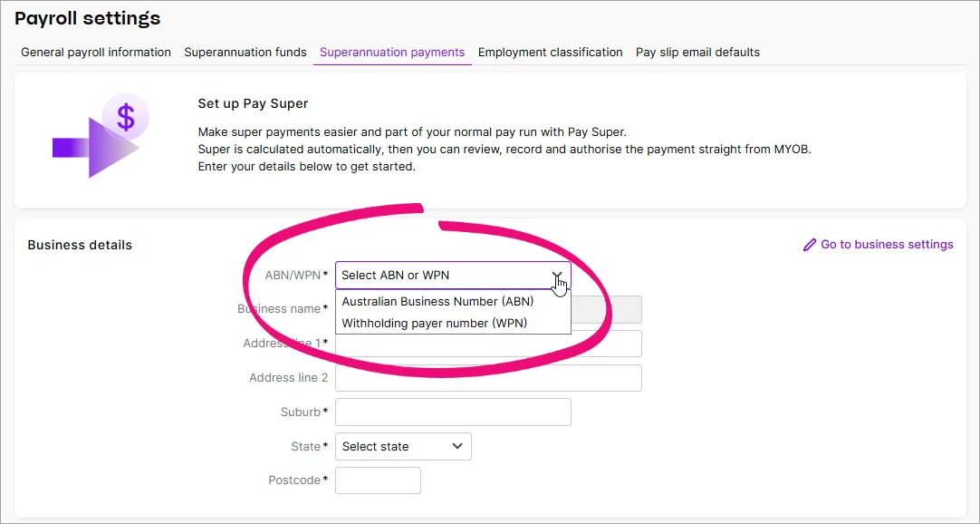The height and width of the screenshot is (524, 980).
Task: Go to Pay slip email defaults tab
Action: click(x=697, y=53)
